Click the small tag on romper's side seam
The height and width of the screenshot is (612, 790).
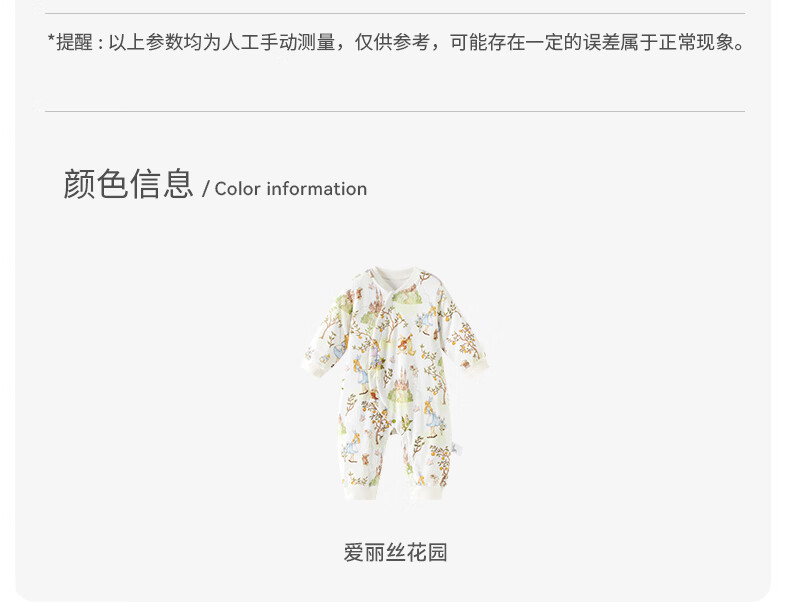click(x=457, y=448)
